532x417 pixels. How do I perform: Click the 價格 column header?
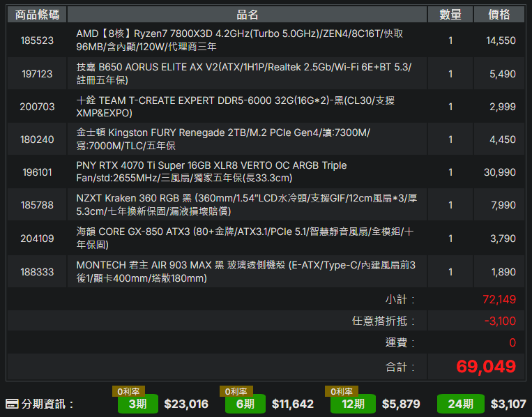[x=499, y=15]
